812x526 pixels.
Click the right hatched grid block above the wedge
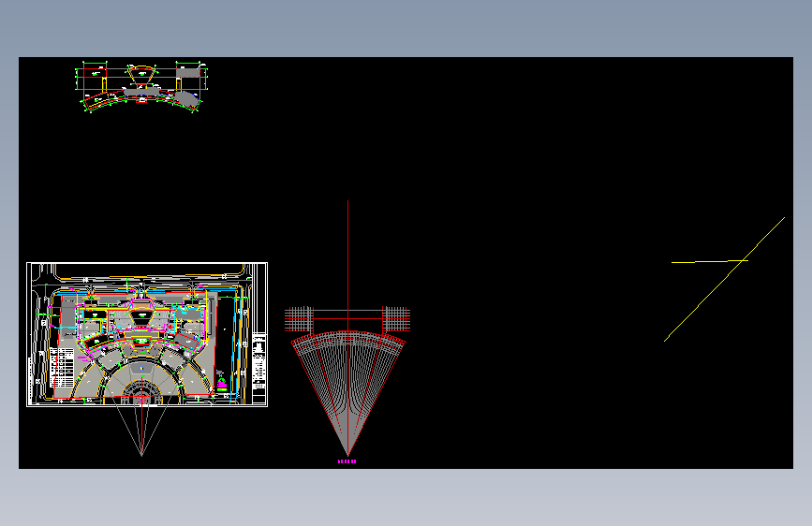(x=396, y=319)
